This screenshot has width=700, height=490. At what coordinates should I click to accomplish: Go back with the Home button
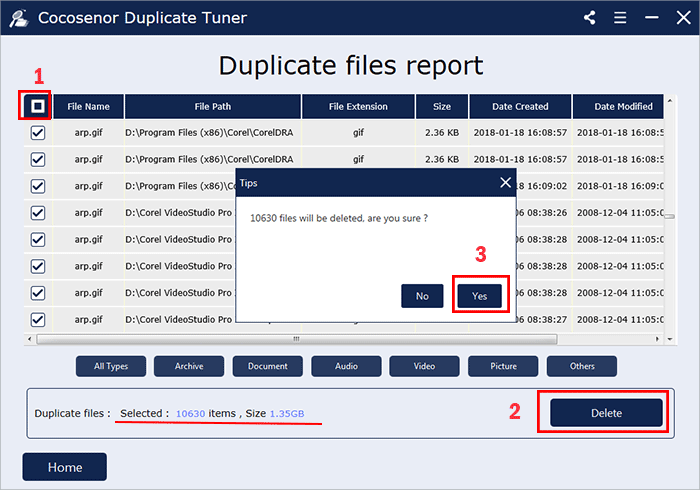tap(65, 467)
